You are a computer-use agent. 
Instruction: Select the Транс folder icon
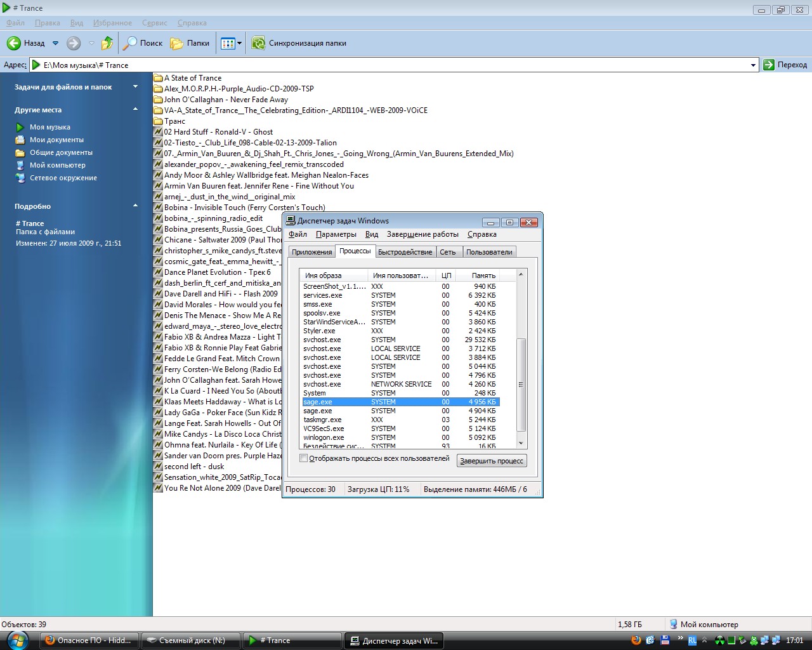(158, 121)
